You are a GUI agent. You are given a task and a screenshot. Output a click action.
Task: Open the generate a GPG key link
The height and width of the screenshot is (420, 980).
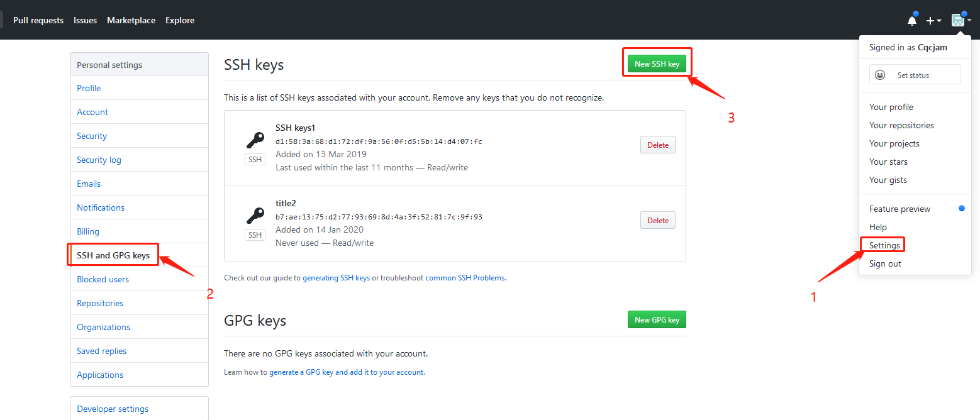[347, 372]
